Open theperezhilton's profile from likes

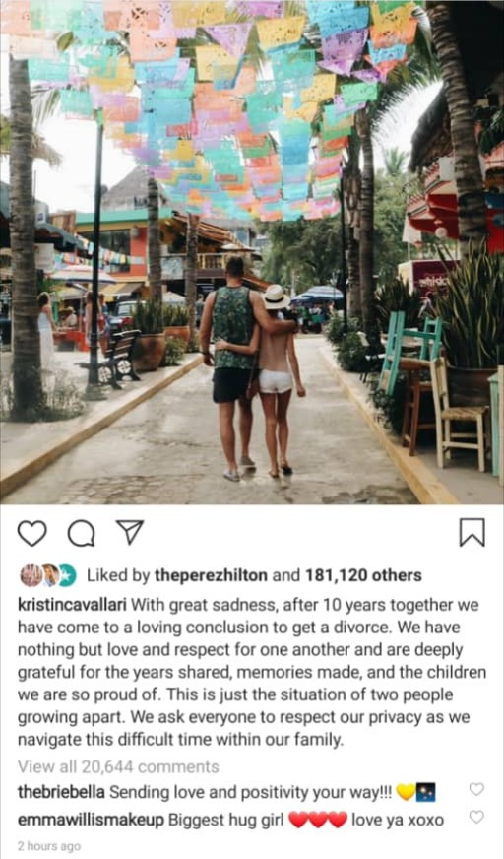coord(212,575)
